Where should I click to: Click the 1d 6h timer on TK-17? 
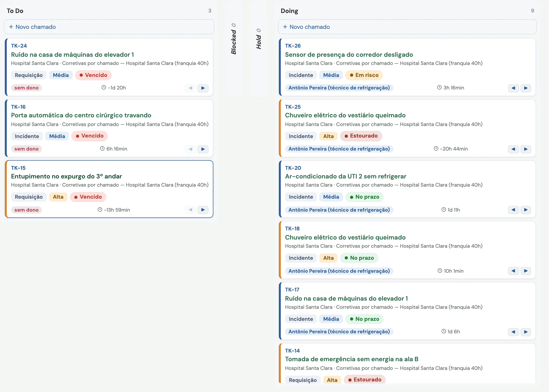tap(451, 331)
